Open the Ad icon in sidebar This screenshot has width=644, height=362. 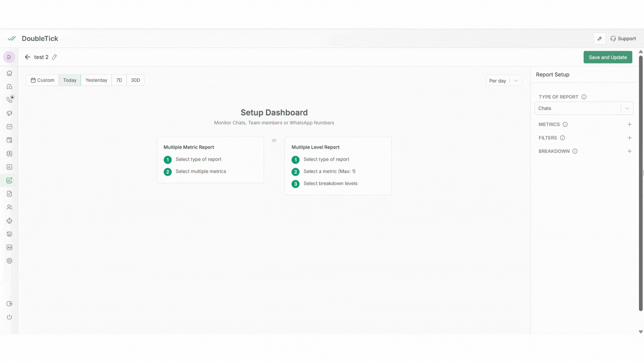click(9, 247)
